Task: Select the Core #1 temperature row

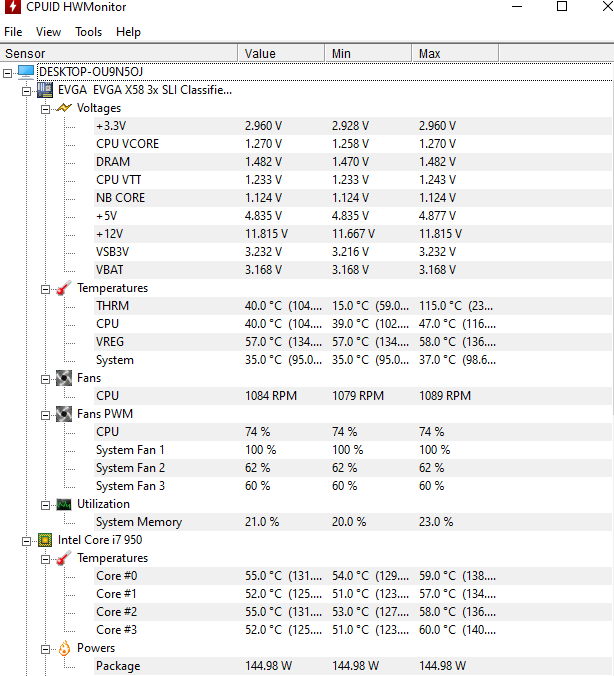Action: coord(353,594)
